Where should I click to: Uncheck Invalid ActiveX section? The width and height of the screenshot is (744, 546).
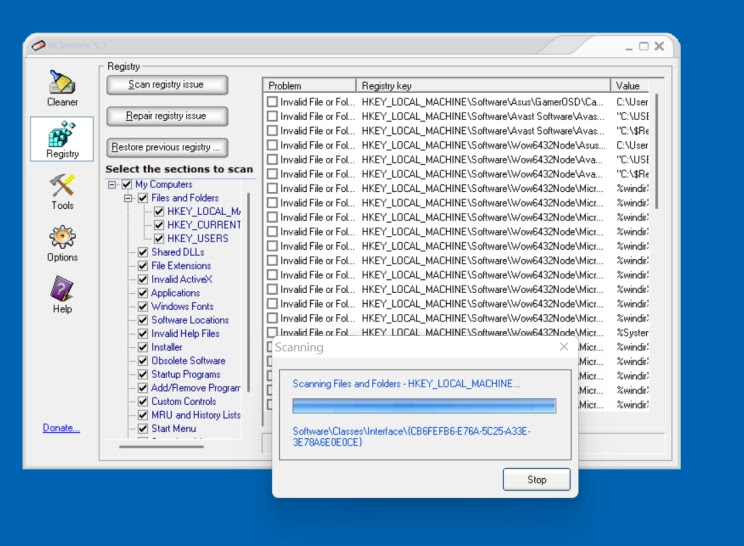pos(143,279)
